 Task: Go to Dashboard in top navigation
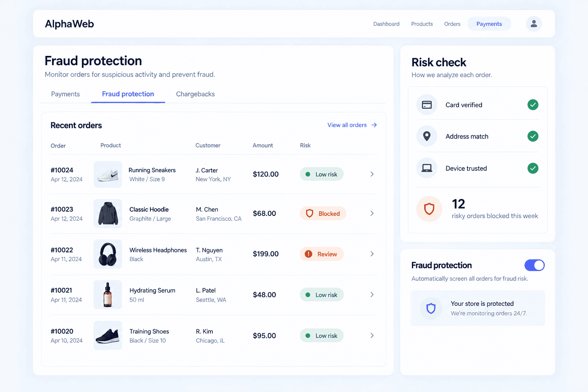(x=386, y=24)
